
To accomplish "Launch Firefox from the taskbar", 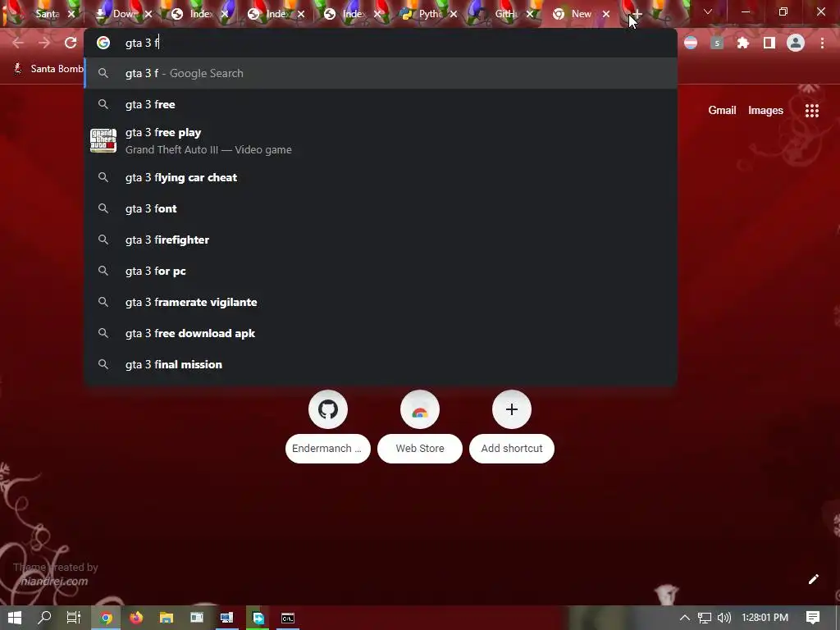I will (136, 618).
